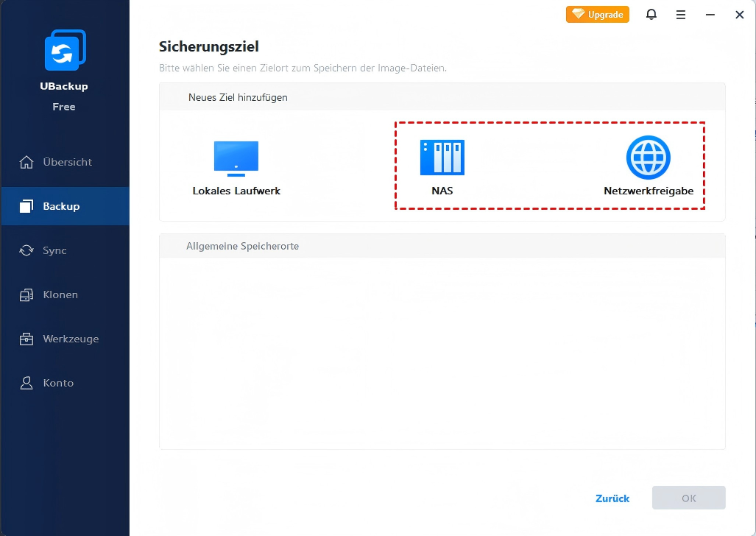Pick the Netzwerkfreigabe globe icon
Image resolution: width=756 pixels, height=536 pixels.
[648, 158]
